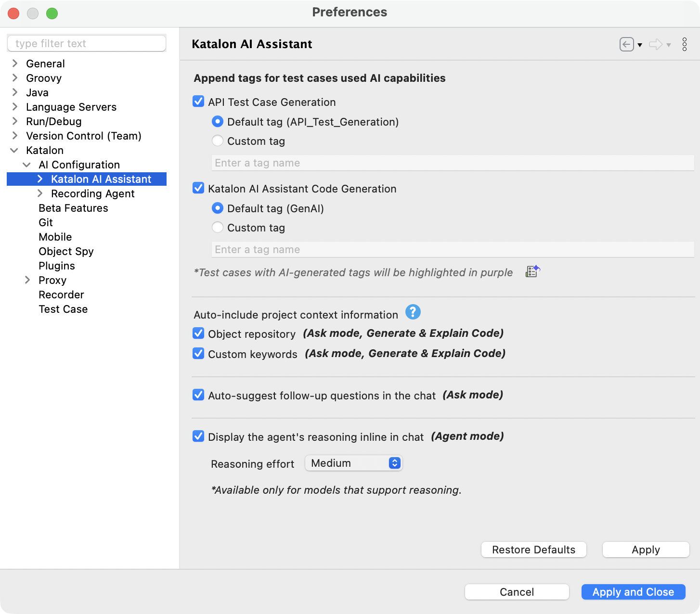Uncheck API Test Case Generation
Screen dimensions: 700x614
click(198, 102)
